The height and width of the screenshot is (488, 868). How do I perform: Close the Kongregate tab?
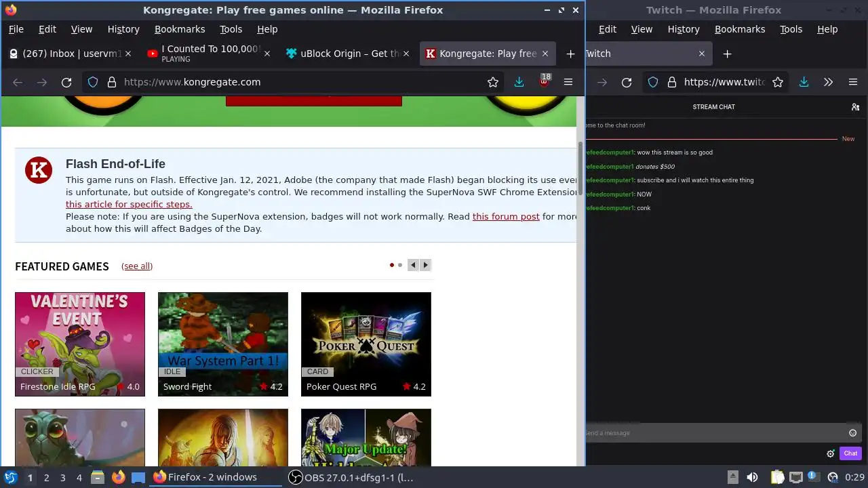(x=545, y=54)
